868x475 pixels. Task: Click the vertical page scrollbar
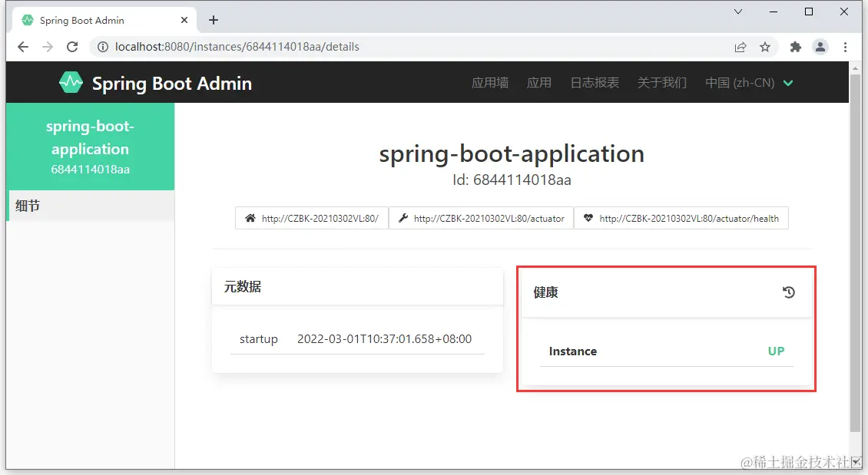(855, 252)
